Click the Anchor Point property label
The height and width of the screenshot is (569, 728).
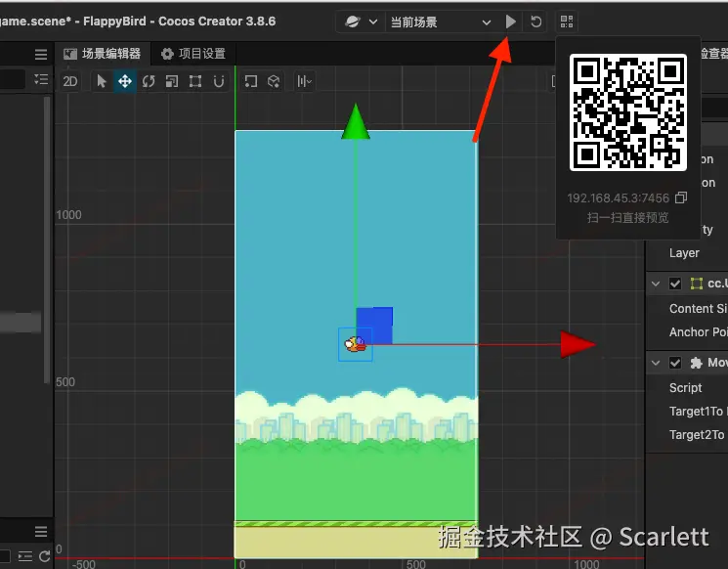pyautogui.click(x=699, y=332)
